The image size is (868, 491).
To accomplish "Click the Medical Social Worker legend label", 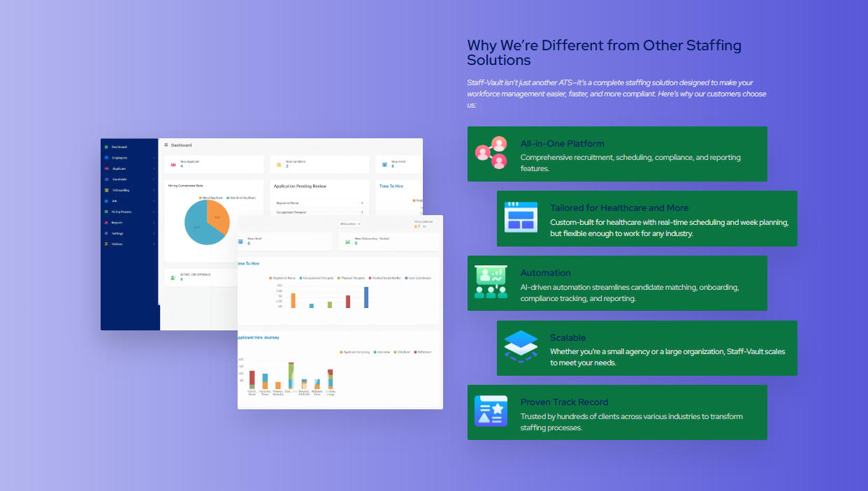I will [386, 278].
